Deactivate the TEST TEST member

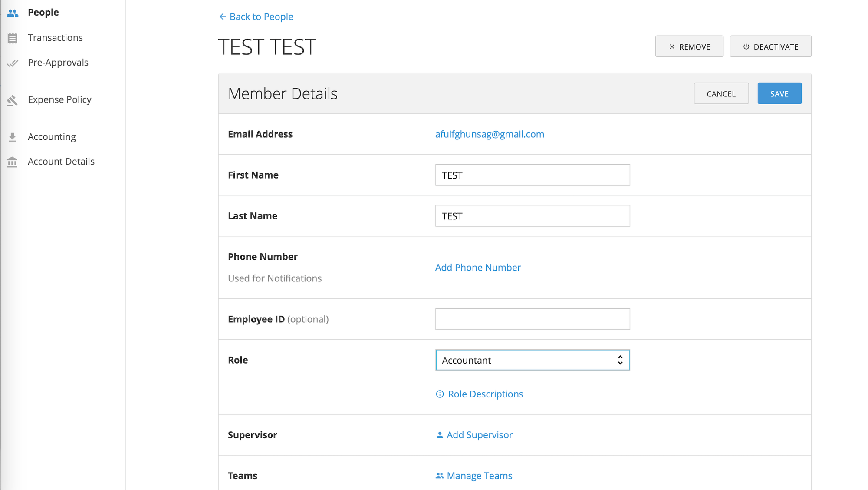click(770, 46)
